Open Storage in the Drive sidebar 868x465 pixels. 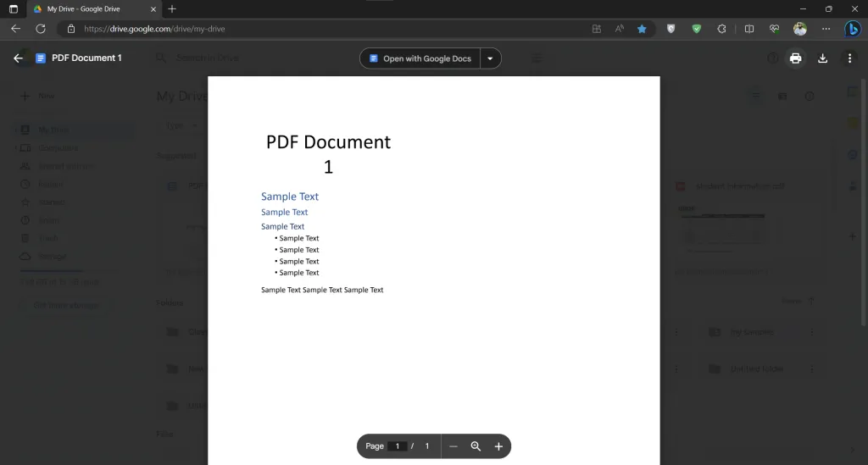pos(52,257)
